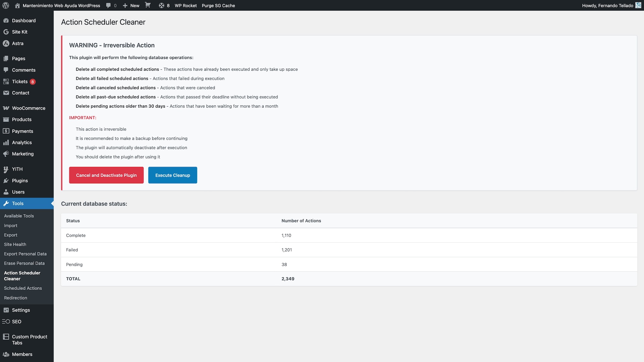Click the Payments dollar icon in sidebar
This screenshot has width=644, height=362.
6,131
